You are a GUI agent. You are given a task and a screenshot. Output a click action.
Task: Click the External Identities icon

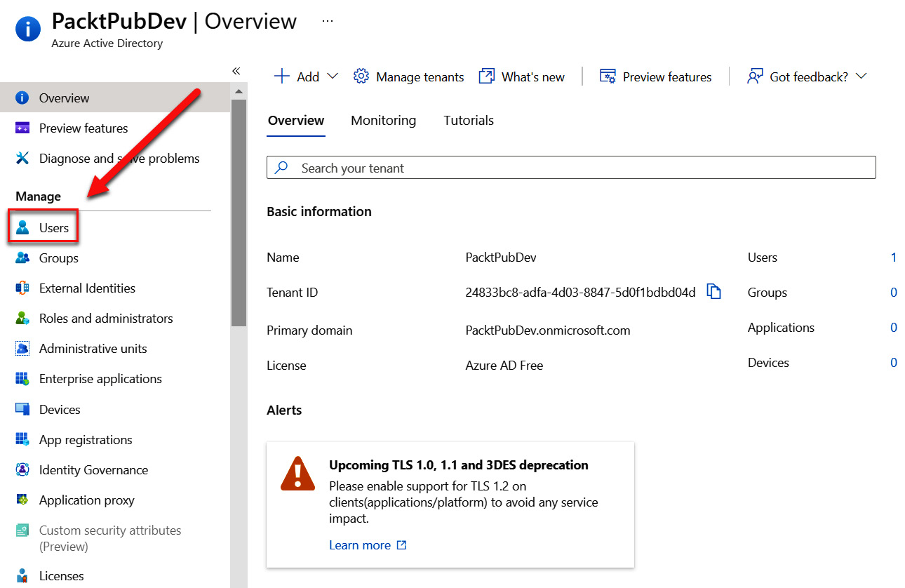click(x=22, y=288)
